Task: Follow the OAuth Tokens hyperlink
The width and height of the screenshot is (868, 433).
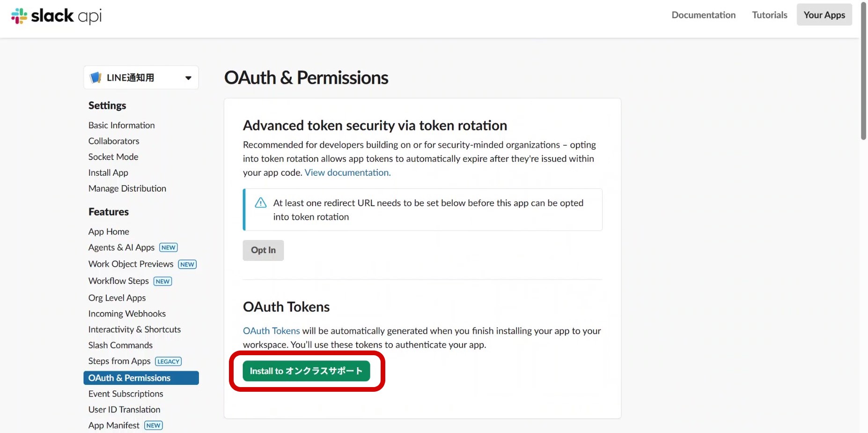Action: [x=271, y=331]
